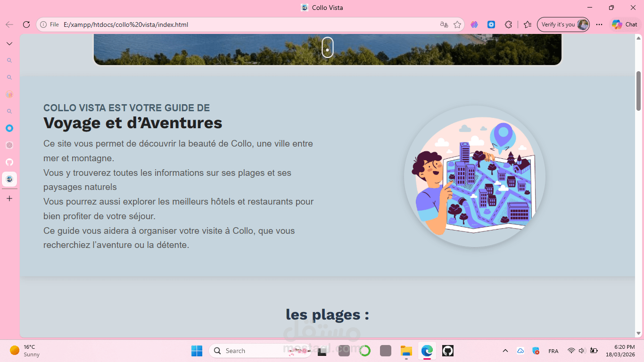This screenshot has height=362, width=644.
Task: Change the FRA input language
Action: click(x=553, y=351)
